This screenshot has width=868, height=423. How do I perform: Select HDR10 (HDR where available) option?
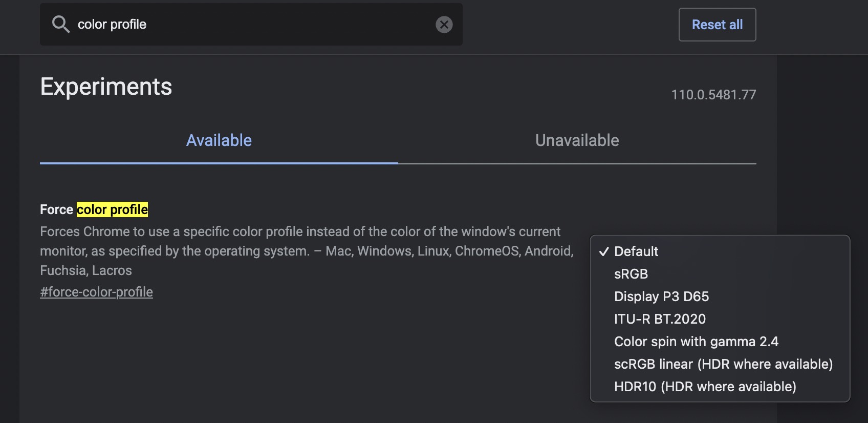(x=705, y=387)
